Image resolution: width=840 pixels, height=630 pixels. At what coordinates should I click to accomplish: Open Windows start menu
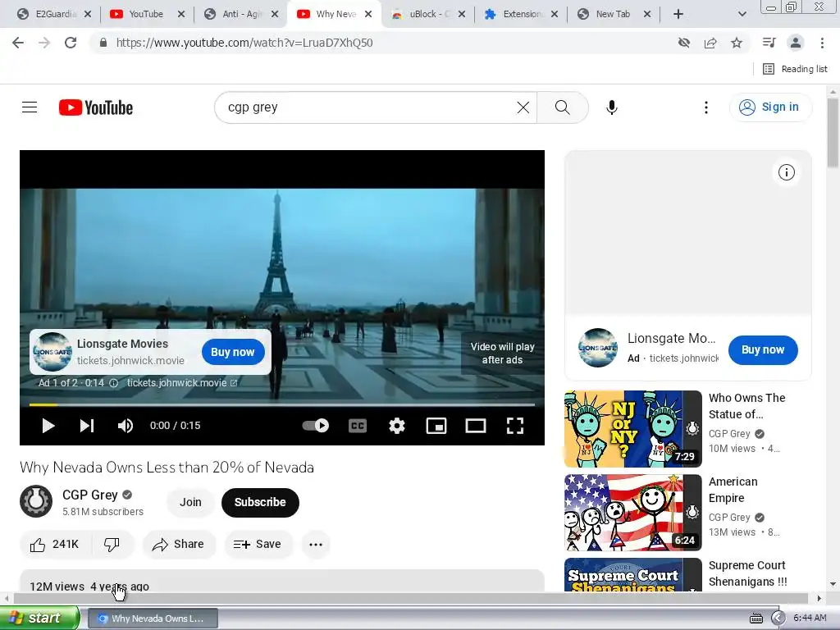(x=39, y=618)
